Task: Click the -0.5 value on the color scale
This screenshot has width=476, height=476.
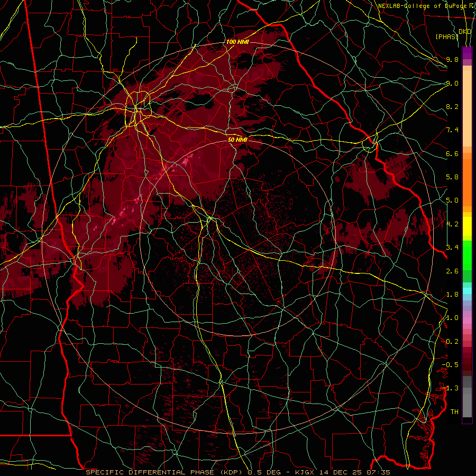Action: pyautogui.click(x=450, y=365)
